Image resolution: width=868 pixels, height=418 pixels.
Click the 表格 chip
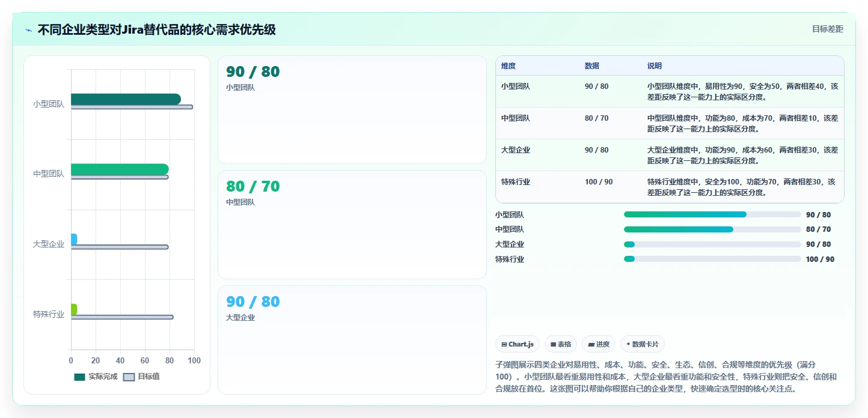tap(560, 344)
